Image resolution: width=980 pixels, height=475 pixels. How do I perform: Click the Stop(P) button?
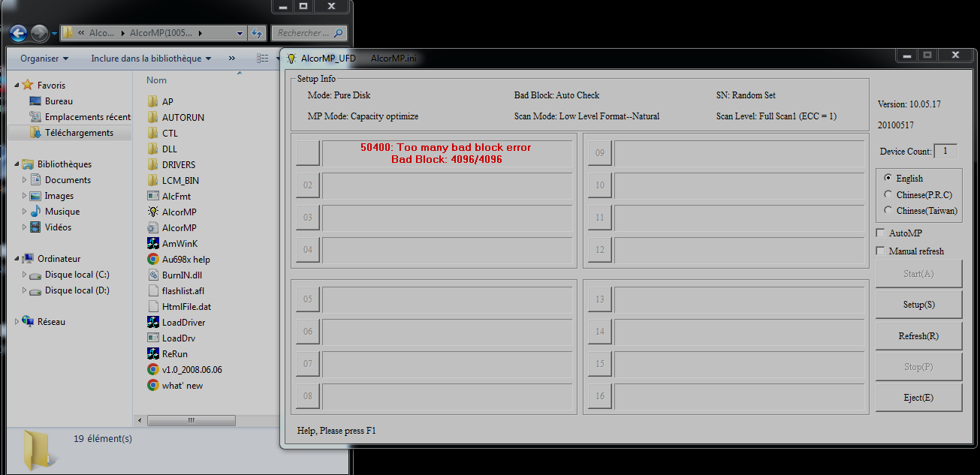click(x=918, y=366)
